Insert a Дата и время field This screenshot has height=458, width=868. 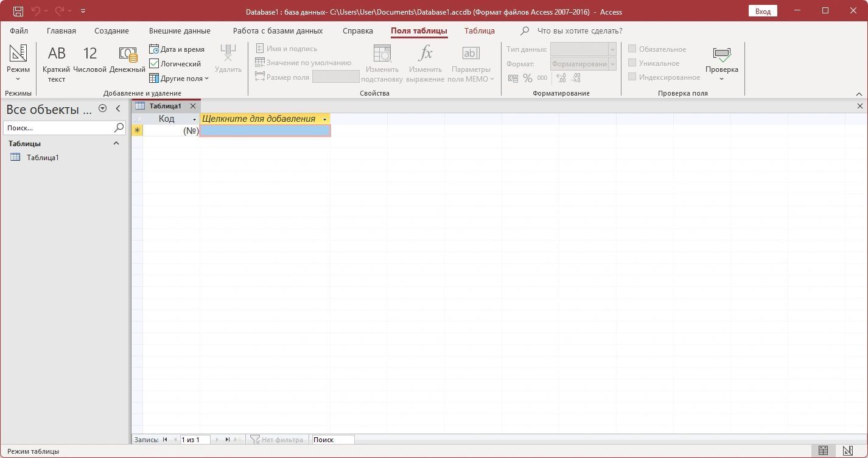click(177, 49)
